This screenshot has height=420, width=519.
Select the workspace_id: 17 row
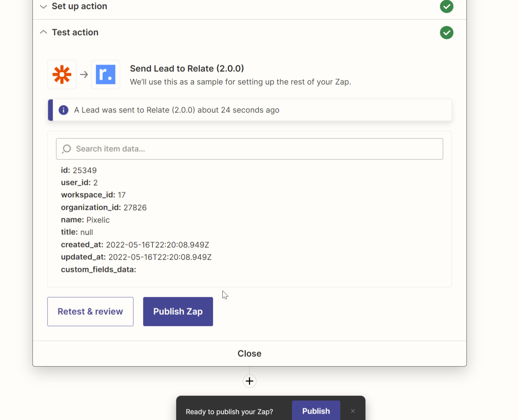click(93, 195)
